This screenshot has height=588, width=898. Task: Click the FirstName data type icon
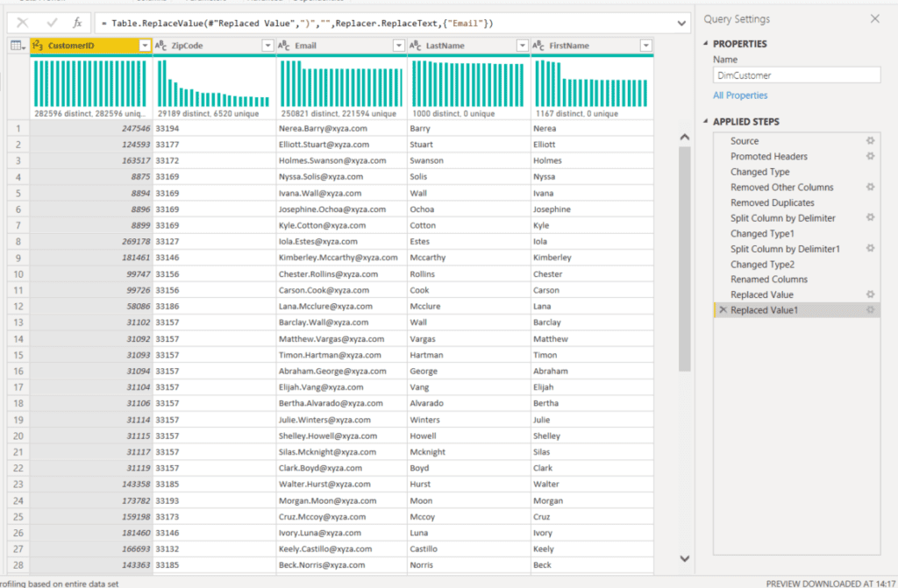click(x=538, y=46)
